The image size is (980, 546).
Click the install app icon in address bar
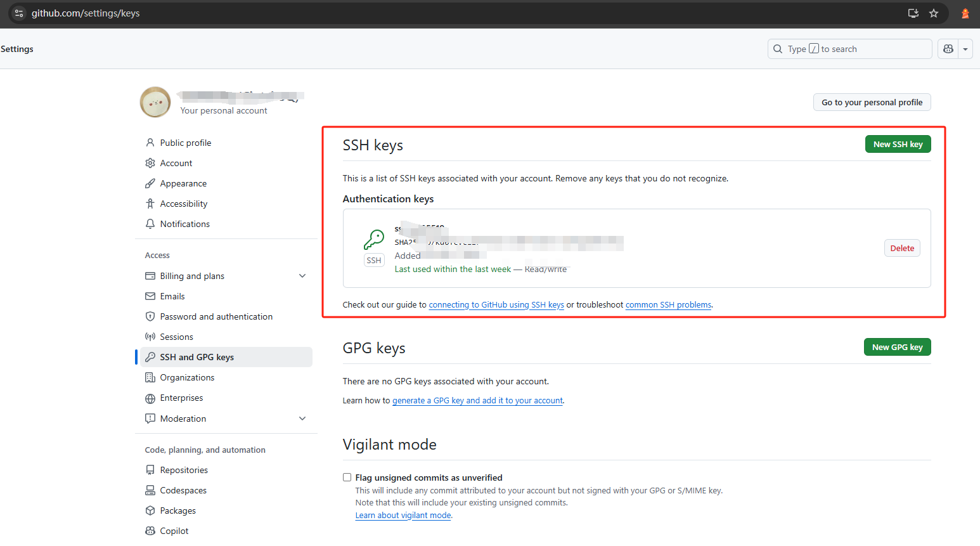click(913, 13)
